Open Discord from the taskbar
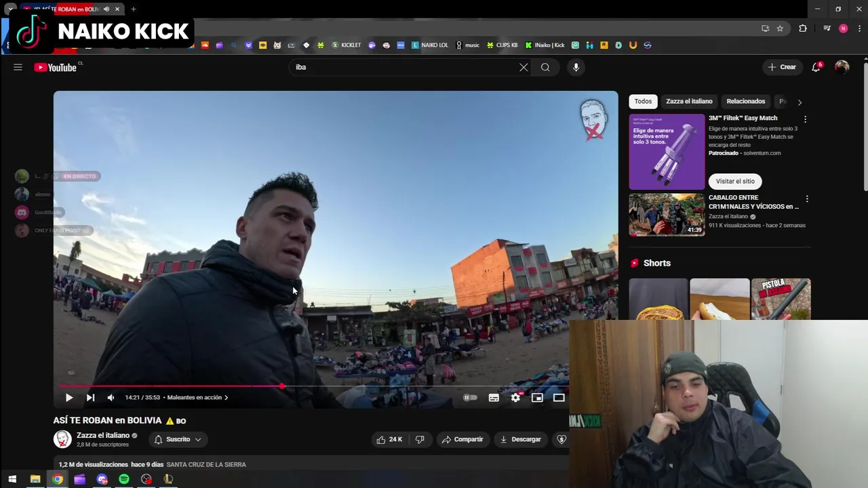This screenshot has height=488, width=868. coord(102,479)
